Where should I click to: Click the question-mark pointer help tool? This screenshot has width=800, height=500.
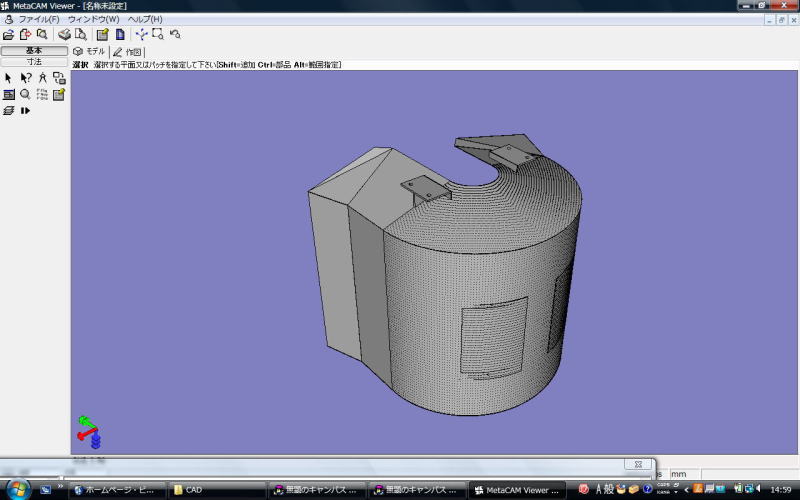[x=26, y=78]
